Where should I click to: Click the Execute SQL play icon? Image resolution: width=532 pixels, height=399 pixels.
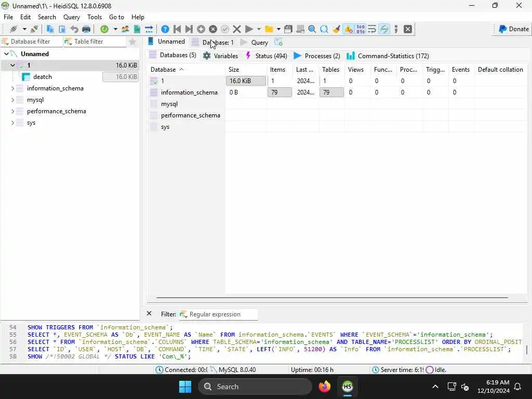pos(249,29)
